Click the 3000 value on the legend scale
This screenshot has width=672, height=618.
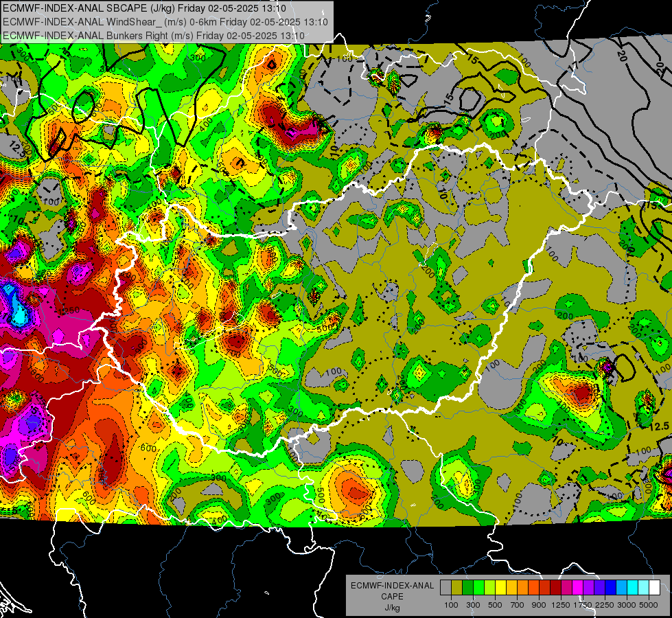pos(627,605)
